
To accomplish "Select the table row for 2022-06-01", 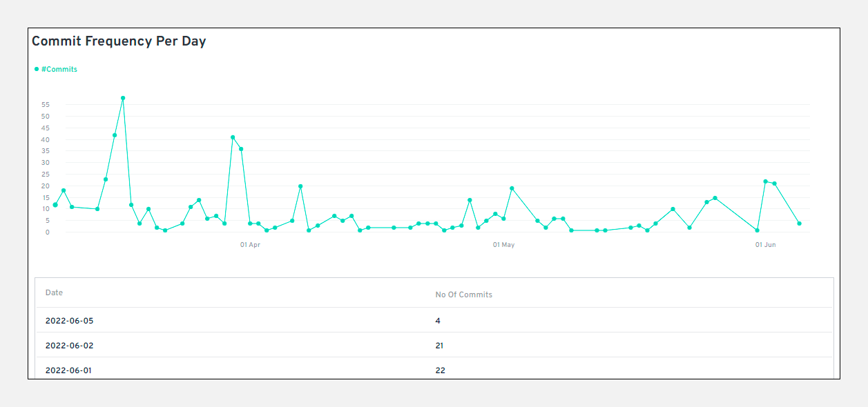I will point(69,370).
